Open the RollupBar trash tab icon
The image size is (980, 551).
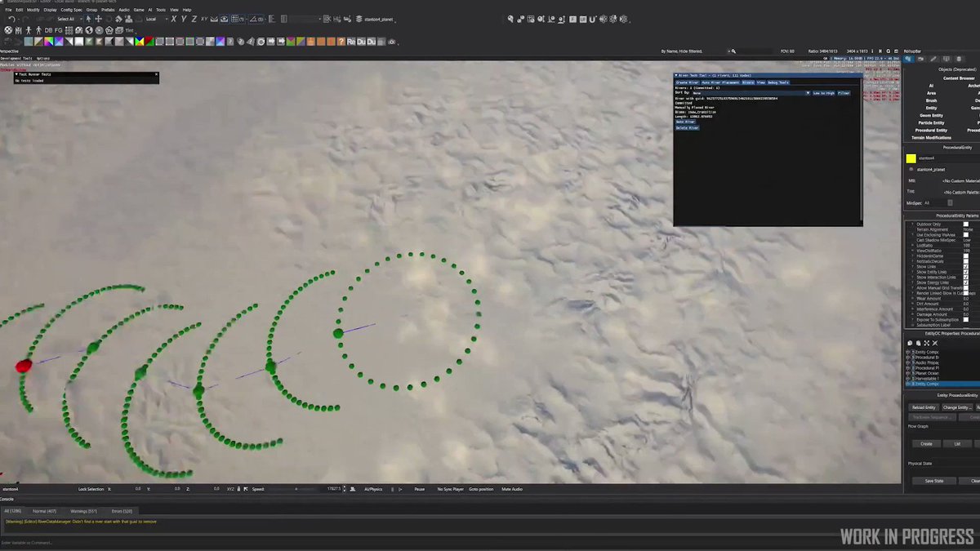[959, 59]
